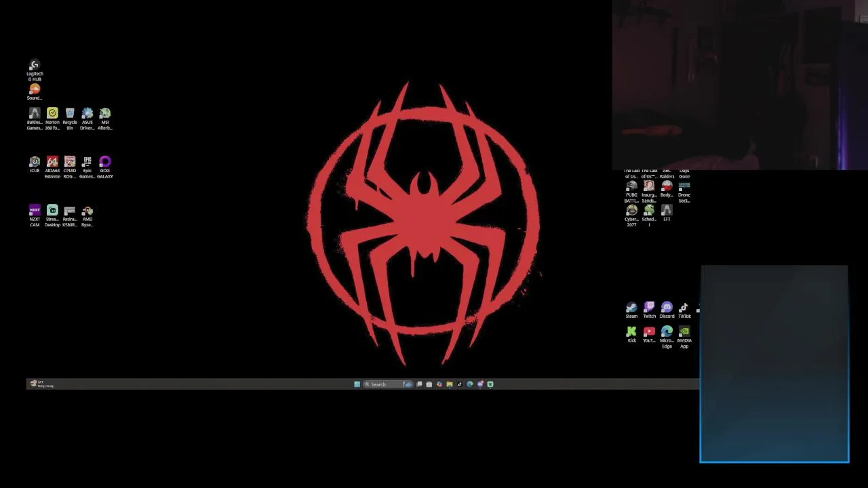The height and width of the screenshot is (488, 868).
Task: Open File Explorer from the taskbar
Action: point(449,384)
